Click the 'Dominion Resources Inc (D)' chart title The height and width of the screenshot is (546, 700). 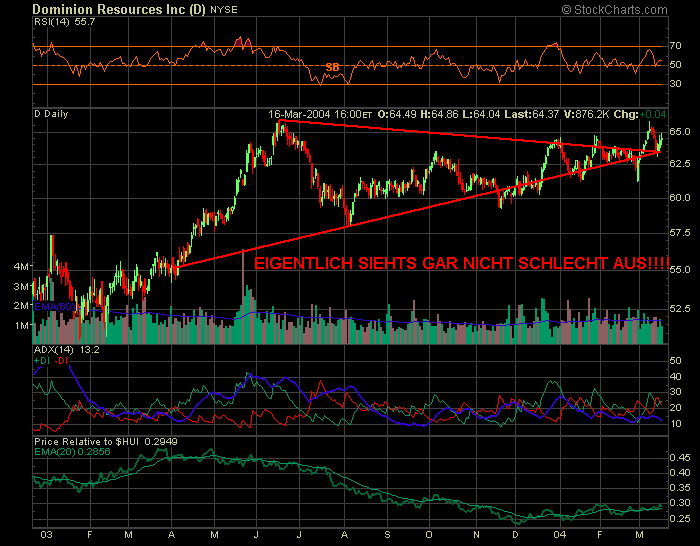pos(119,9)
